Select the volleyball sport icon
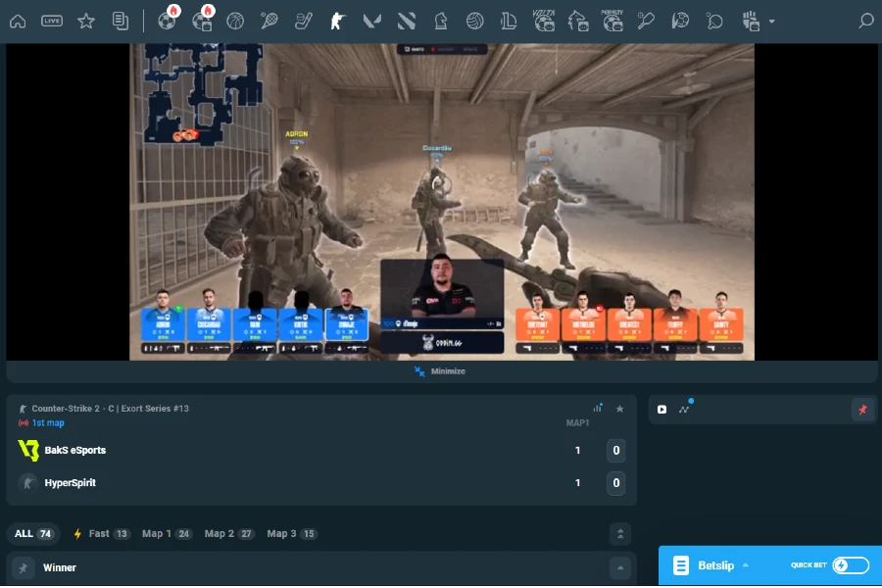Screen dimensions: 882x588 (x=475, y=21)
